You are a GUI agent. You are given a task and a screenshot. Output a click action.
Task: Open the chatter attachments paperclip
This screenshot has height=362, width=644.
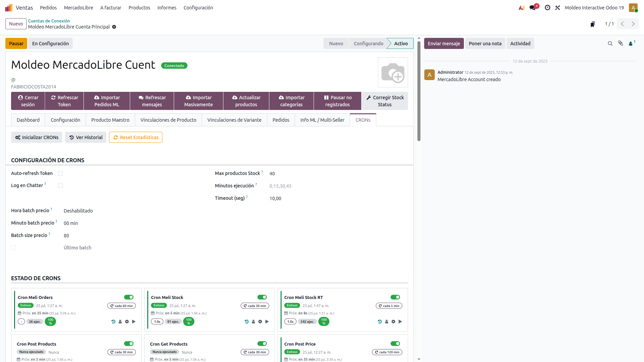click(621, 43)
